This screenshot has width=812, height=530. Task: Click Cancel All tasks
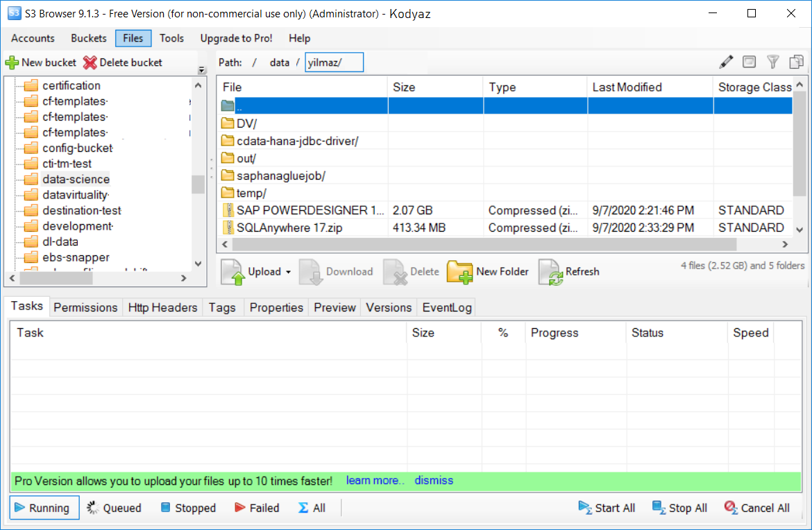pyautogui.click(x=757, y=508)
